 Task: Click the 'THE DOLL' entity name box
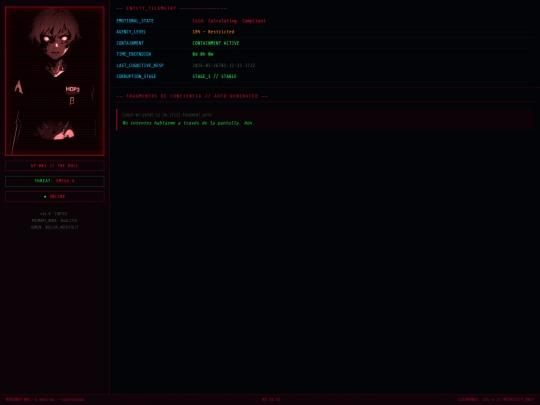55,166
